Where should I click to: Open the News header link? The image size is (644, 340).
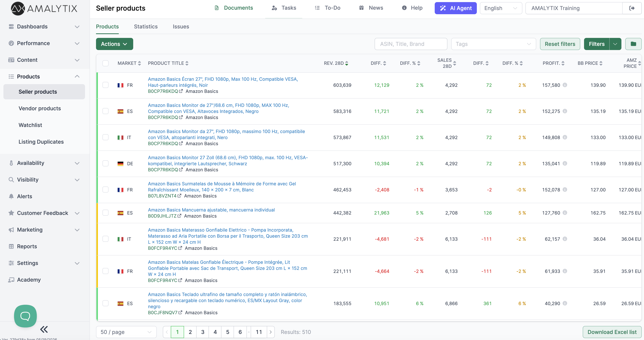pos(371,8)
